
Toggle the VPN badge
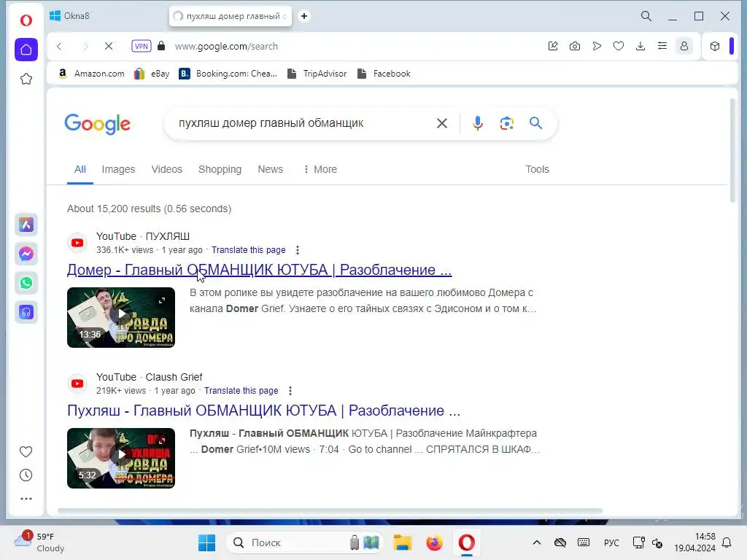click(141, 46)
